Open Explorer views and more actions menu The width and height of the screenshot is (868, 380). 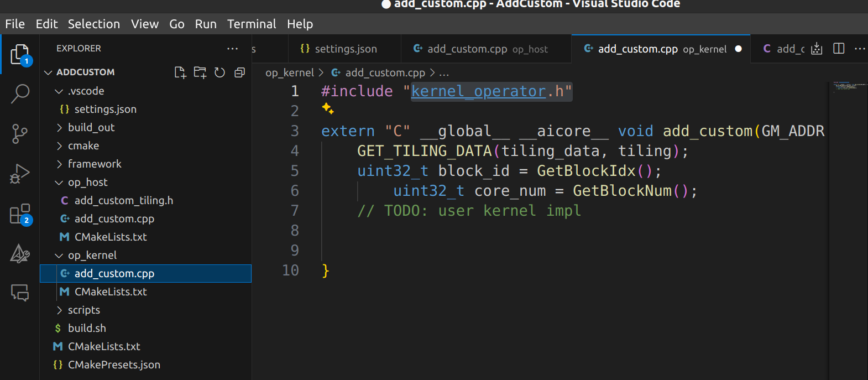[233, 49]
